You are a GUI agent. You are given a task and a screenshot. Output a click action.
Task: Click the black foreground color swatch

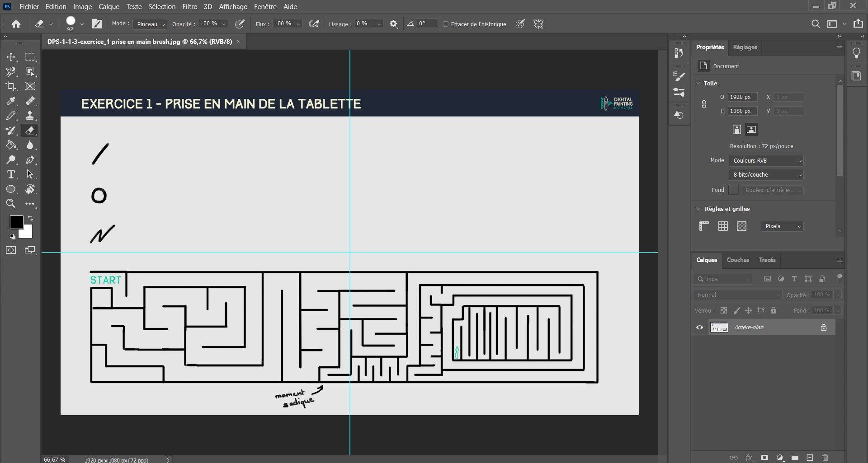pyautogui.click(x=16, y=222)
